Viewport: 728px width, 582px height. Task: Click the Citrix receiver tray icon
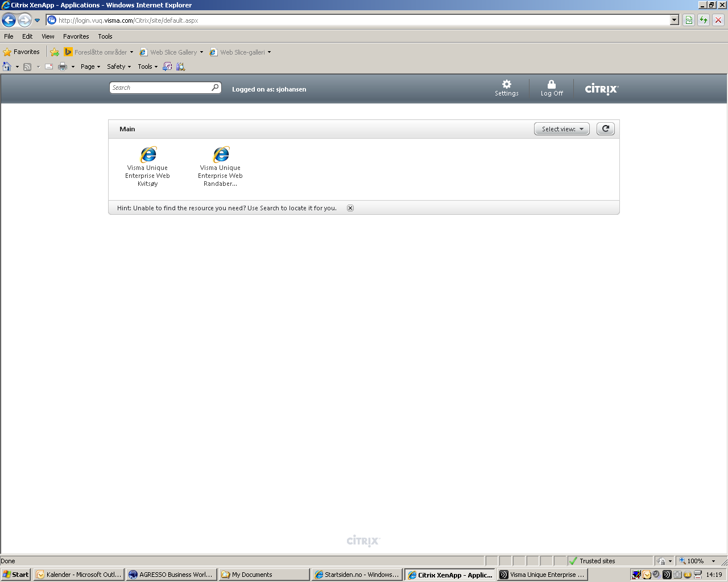(x=667, y=575)
